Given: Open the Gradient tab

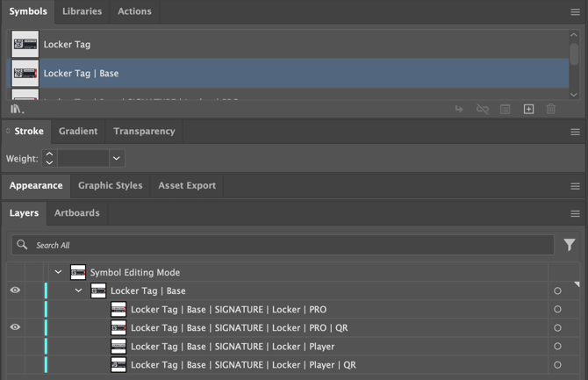Looking at the screenshot, I should pyautogui.click(x=78, y=131).
